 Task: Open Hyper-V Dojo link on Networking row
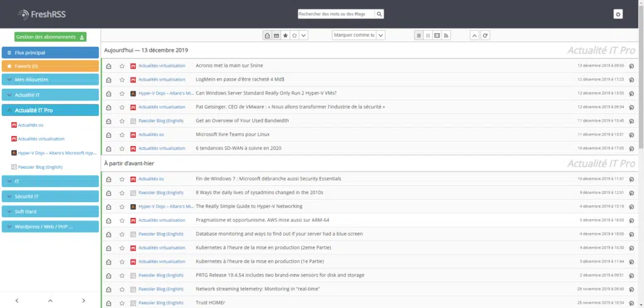166,207
